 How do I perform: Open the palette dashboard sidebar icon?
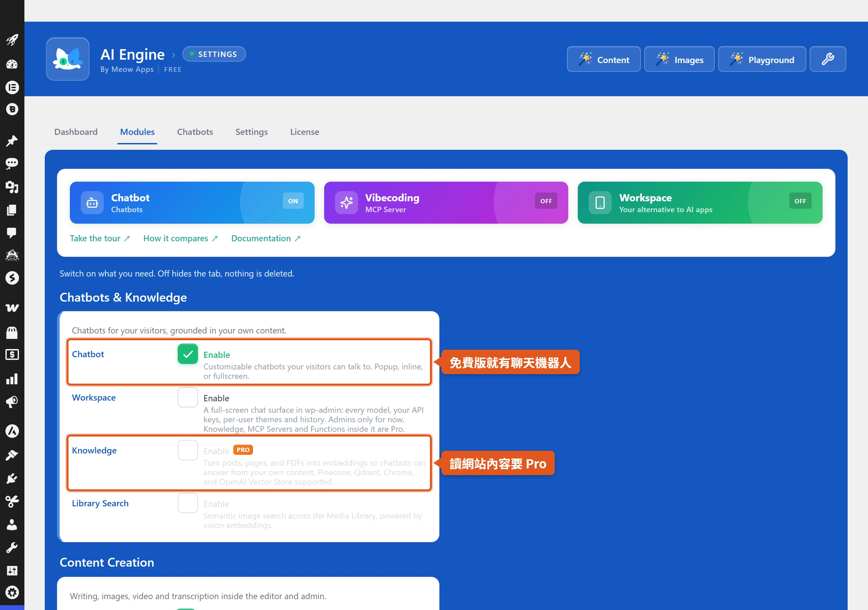tap(12, 64)
